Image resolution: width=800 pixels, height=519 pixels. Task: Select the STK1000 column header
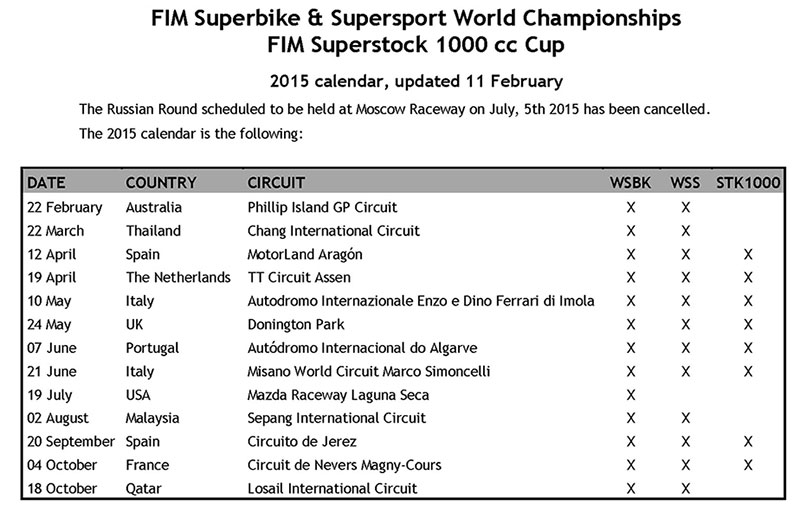point(746,183)
